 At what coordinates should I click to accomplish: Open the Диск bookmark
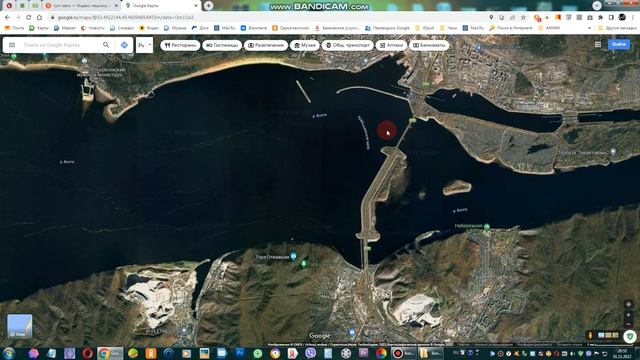[200, 28]
